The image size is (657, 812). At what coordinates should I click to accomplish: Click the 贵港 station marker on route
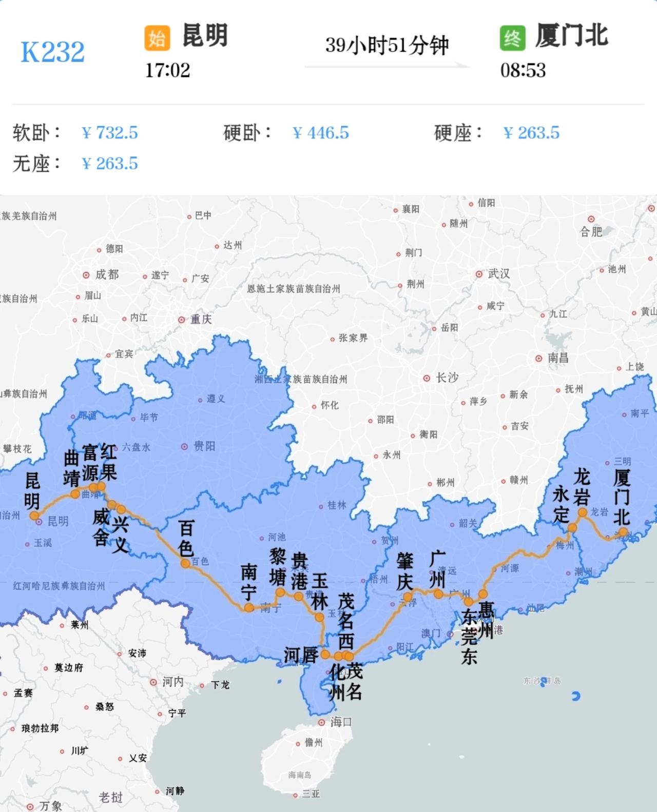tap(299, 597)
